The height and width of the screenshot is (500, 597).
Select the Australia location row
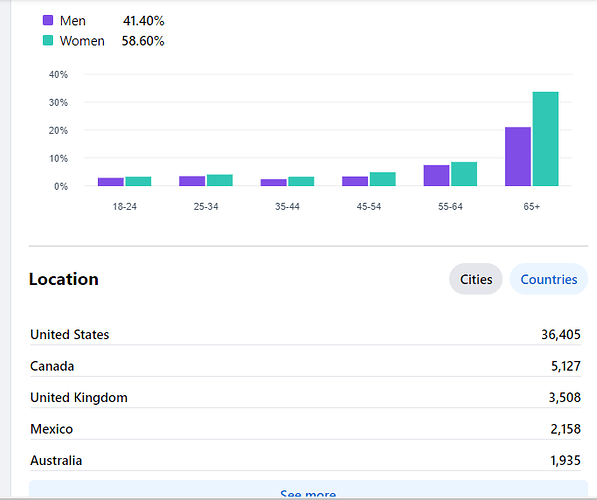click(x=305, y=460)
